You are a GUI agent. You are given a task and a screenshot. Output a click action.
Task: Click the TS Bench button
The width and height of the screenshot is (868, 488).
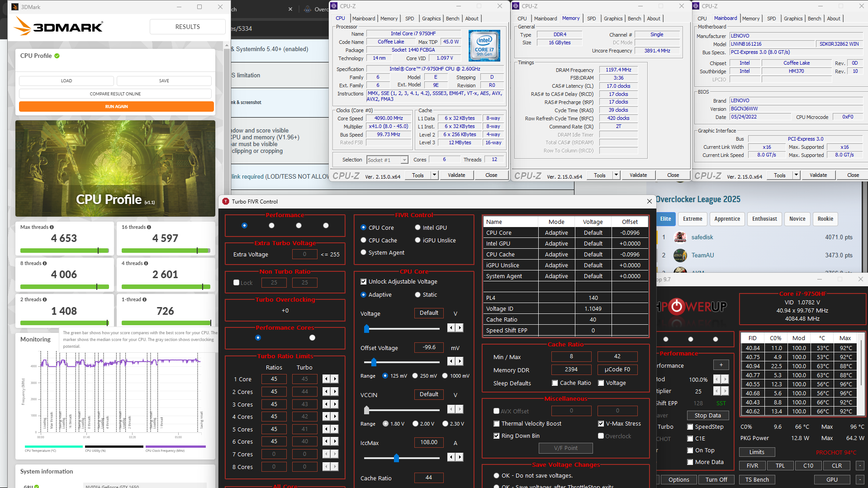click(757, 479)
